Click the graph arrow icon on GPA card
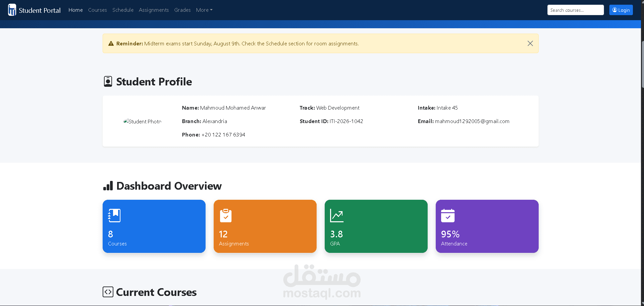The image size is (644, 306). coord(337,216)
